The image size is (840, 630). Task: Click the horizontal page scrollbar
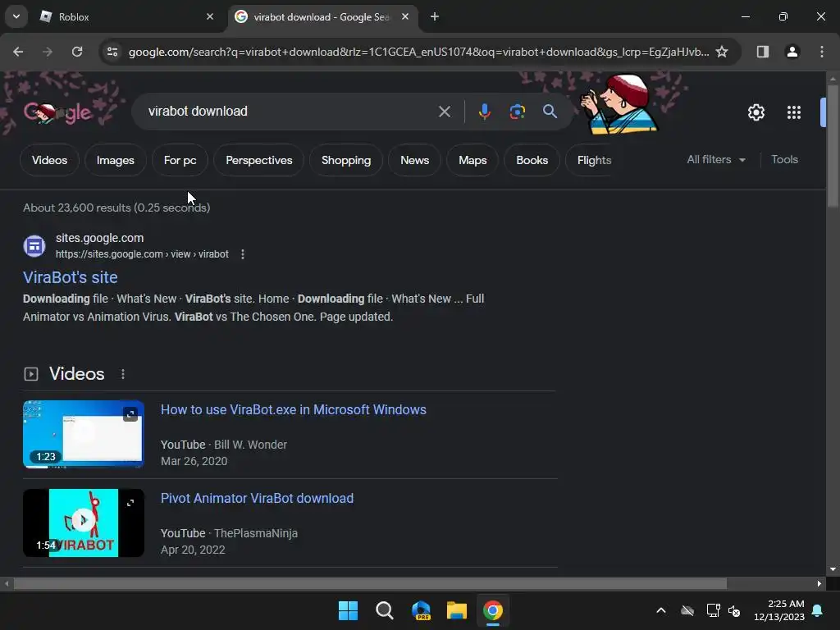click(x=370, y=583)
